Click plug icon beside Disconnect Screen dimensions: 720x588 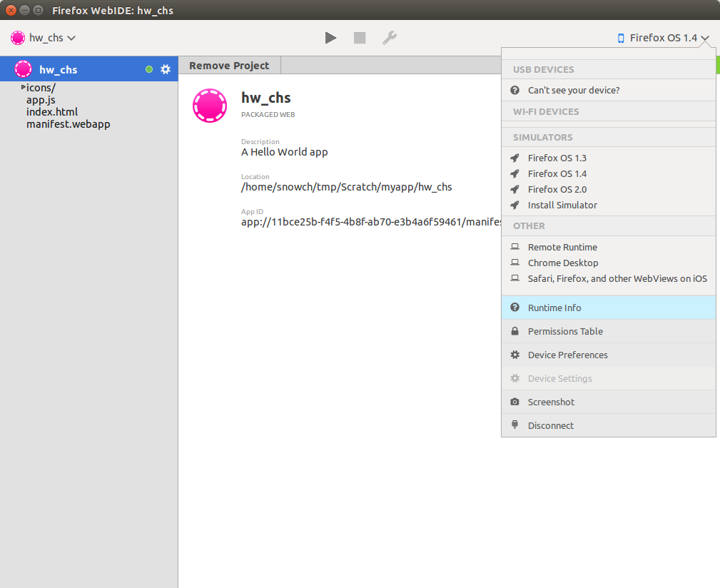coord(514,425)
